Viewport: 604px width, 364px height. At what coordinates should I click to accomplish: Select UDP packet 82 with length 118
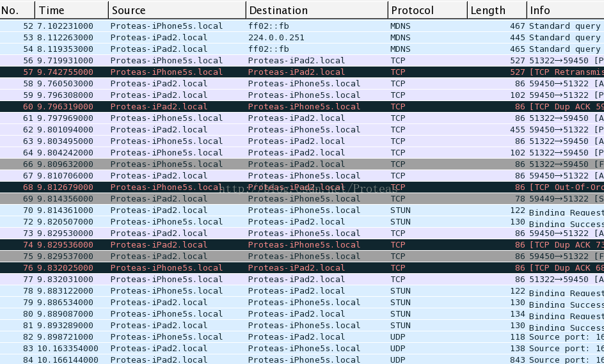tap(302, 337)
